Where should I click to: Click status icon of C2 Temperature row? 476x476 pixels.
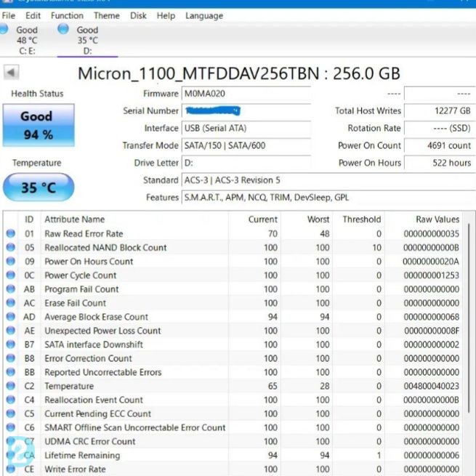(x=11, y=386)
